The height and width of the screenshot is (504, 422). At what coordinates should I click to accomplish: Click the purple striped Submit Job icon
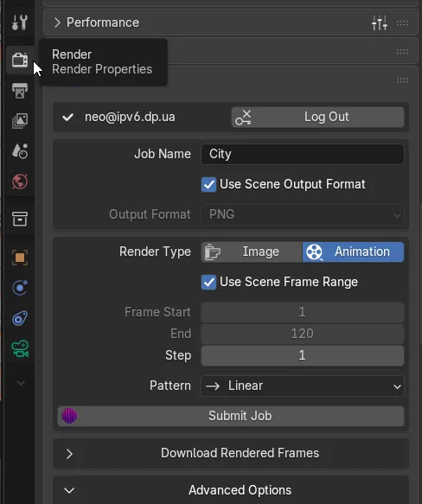click(x=69, y=416)
